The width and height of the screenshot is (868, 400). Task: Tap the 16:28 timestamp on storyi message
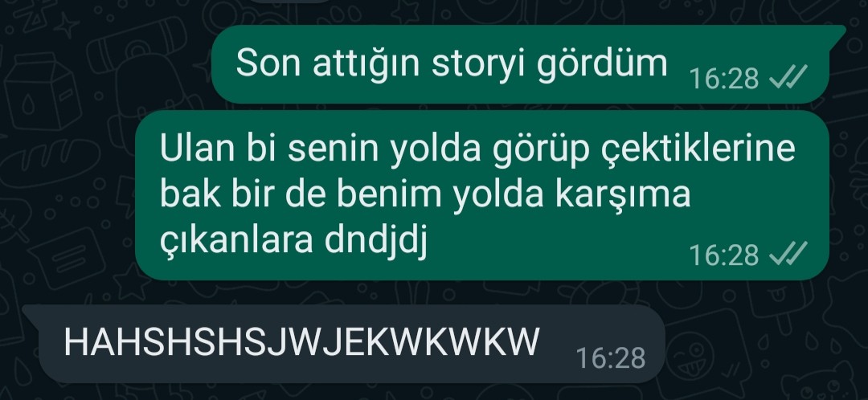[x=723, y=79]
